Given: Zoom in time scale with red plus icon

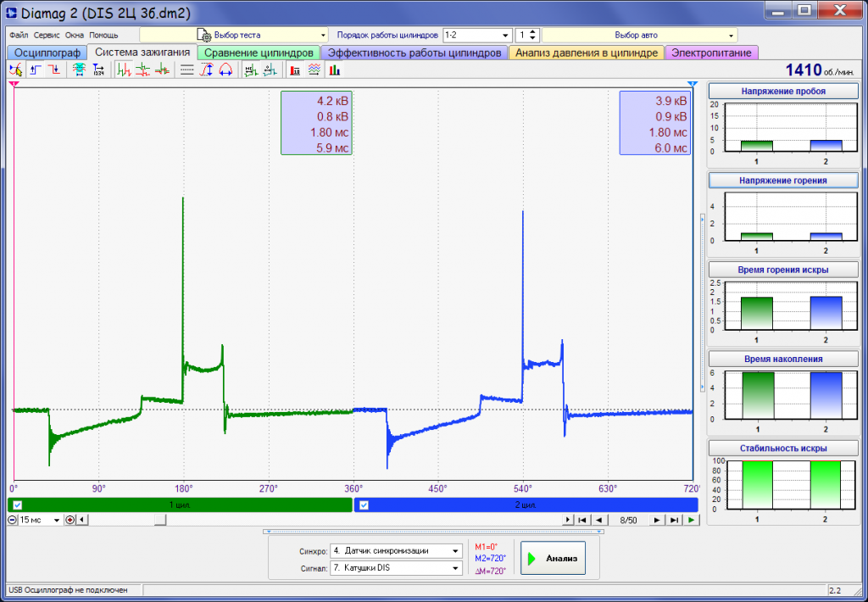Looking at the screenshot, I should tap(70, 520).
